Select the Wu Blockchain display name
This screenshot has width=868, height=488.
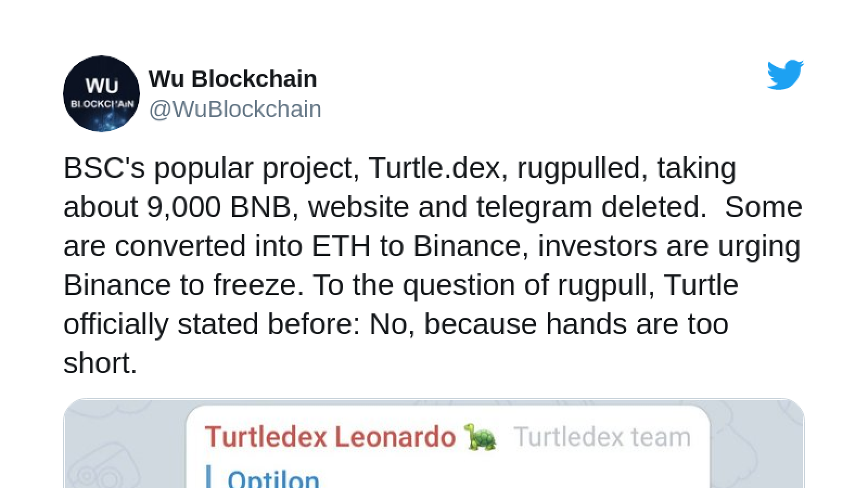(x=233, y=79)
